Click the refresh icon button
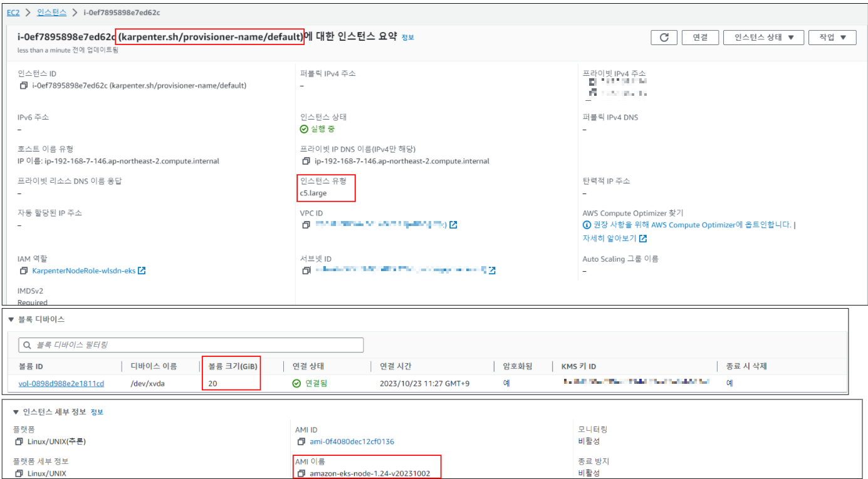Screen dimensions: 868x479 point(664,38)
